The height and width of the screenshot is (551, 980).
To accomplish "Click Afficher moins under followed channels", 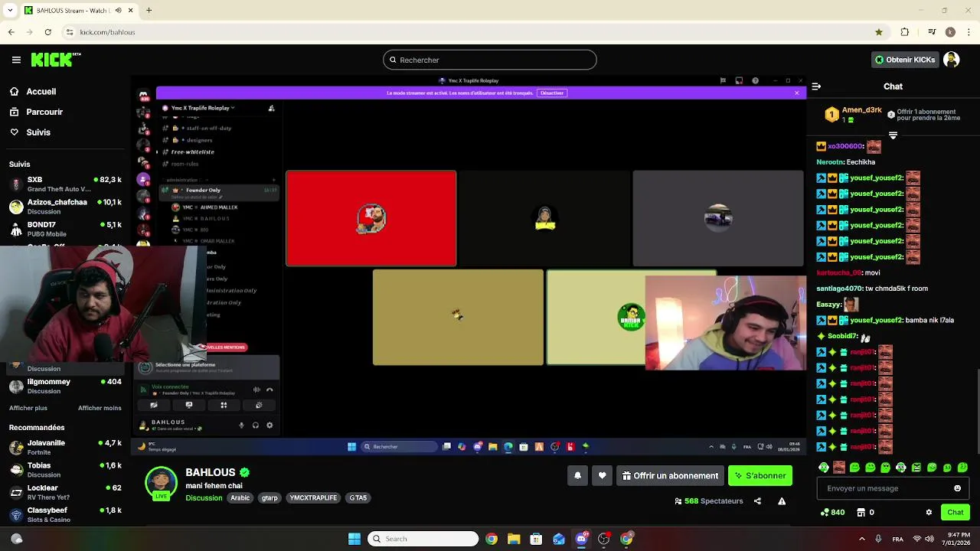I will pyautogui.click(x=100, y=408).
